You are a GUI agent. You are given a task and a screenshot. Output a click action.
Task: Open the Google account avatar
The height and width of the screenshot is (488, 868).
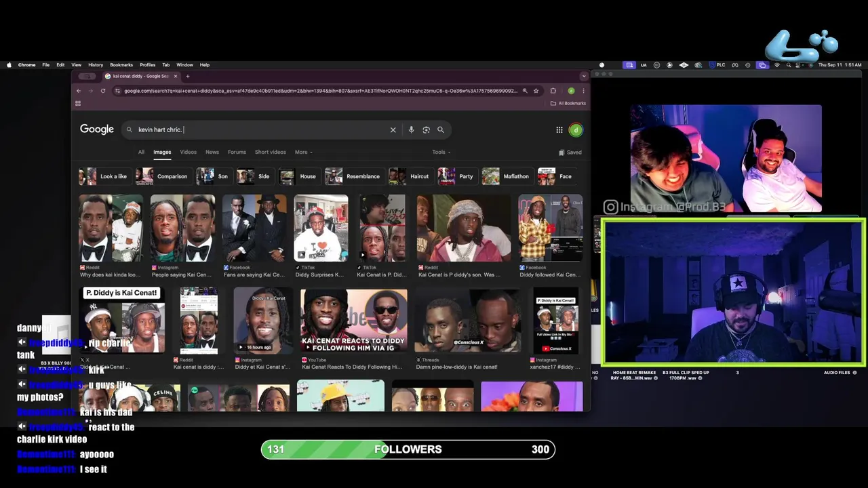(x=576, y=129)
